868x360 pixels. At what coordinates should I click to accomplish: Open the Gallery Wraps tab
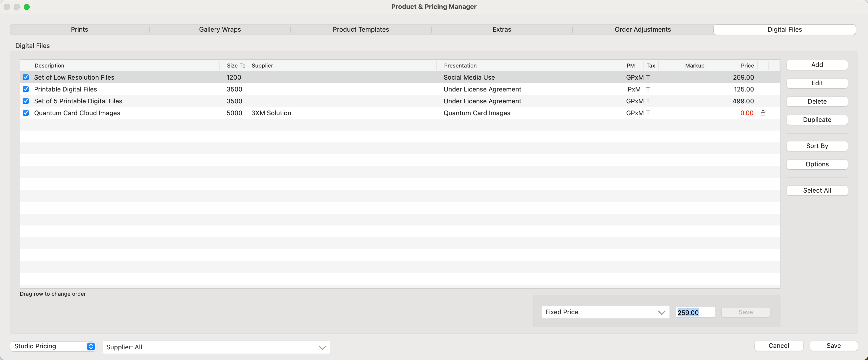point(220,30)
